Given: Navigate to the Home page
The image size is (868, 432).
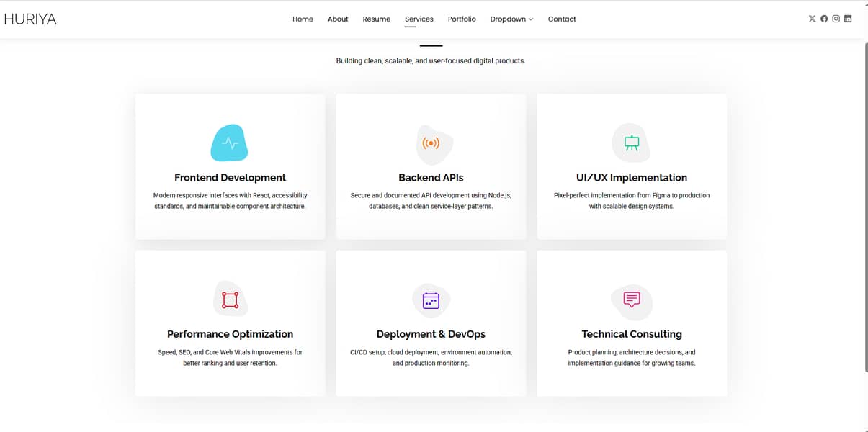Looking at the screenshot, I should click(303, 19).
